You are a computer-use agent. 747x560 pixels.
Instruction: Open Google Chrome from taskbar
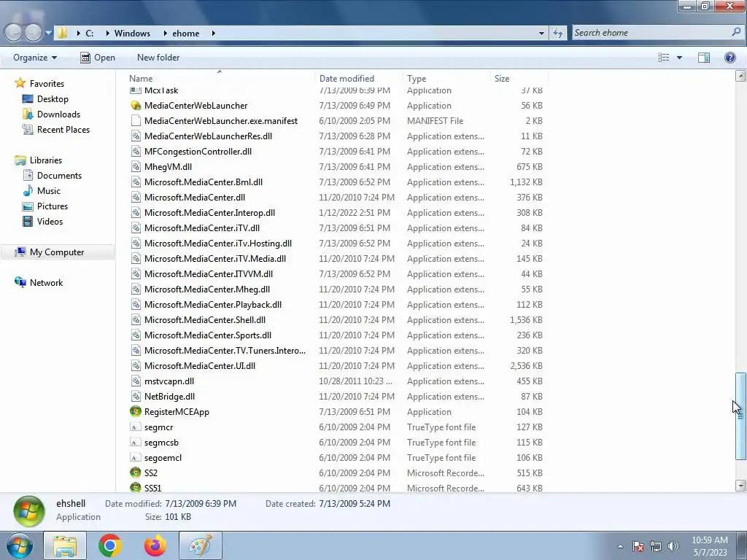tap(110, 545)
